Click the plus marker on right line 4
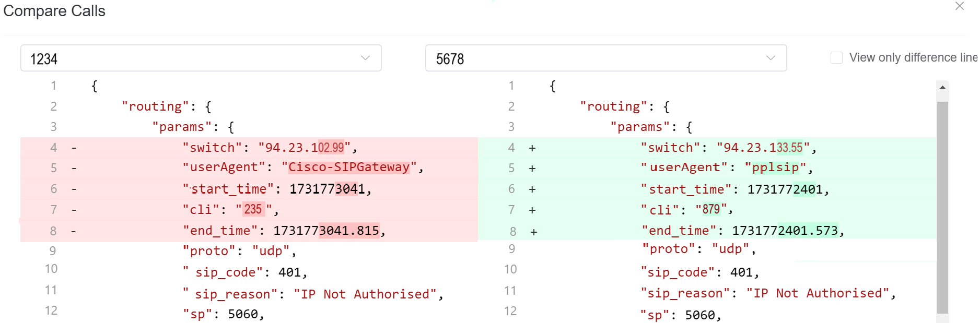Viewport: 980px width, 323px height. click(532, 148)
